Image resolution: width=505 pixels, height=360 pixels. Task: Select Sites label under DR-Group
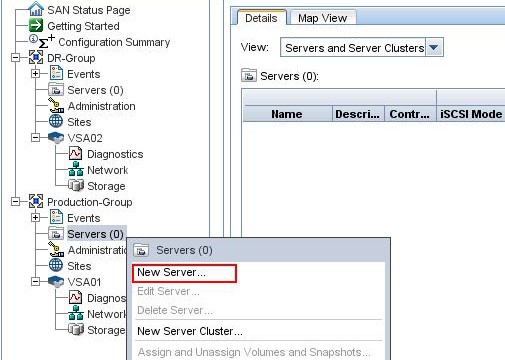point(79,122)
